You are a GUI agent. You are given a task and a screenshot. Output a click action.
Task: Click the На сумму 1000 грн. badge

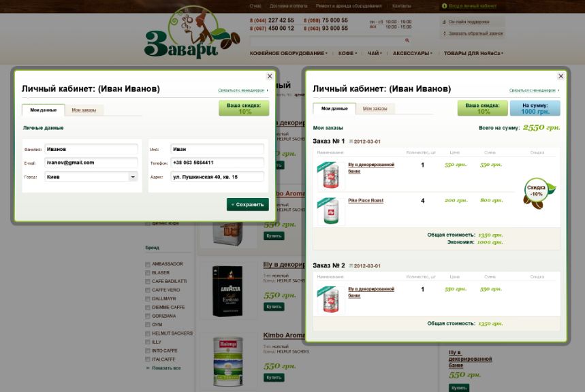pos(535,108)
